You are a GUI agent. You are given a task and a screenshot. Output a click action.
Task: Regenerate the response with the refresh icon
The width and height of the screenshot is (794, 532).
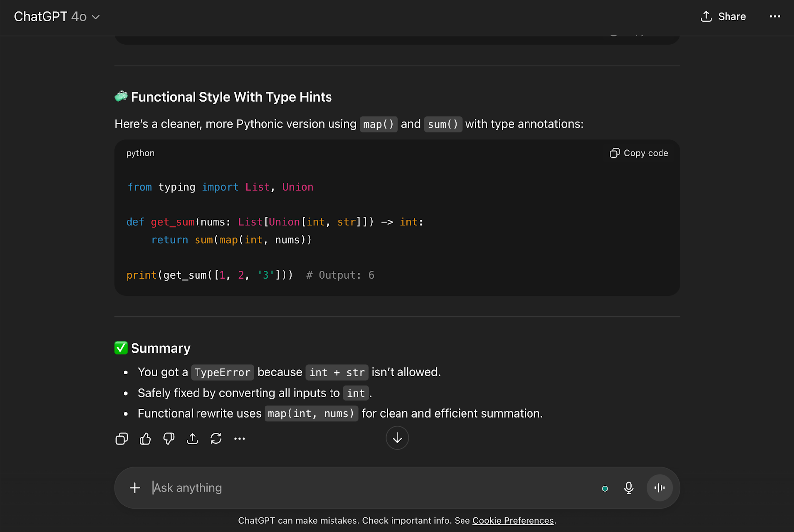point(216,439)
